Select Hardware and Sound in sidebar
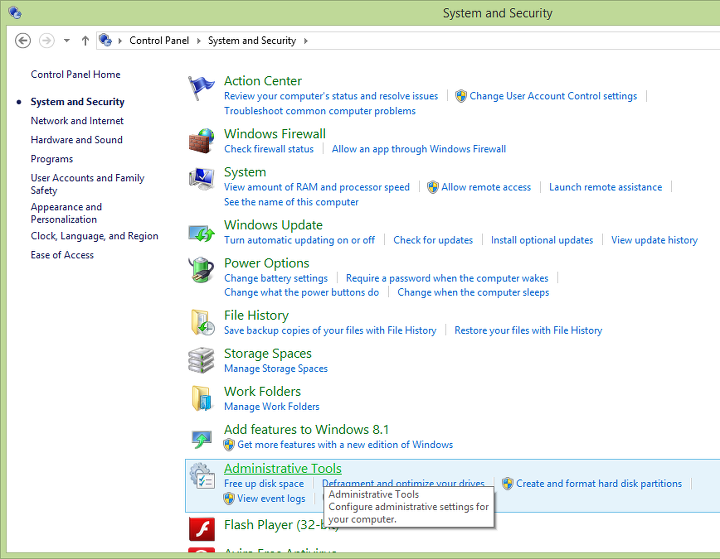This screenshot has width=720, height=559. click(76, 140)
